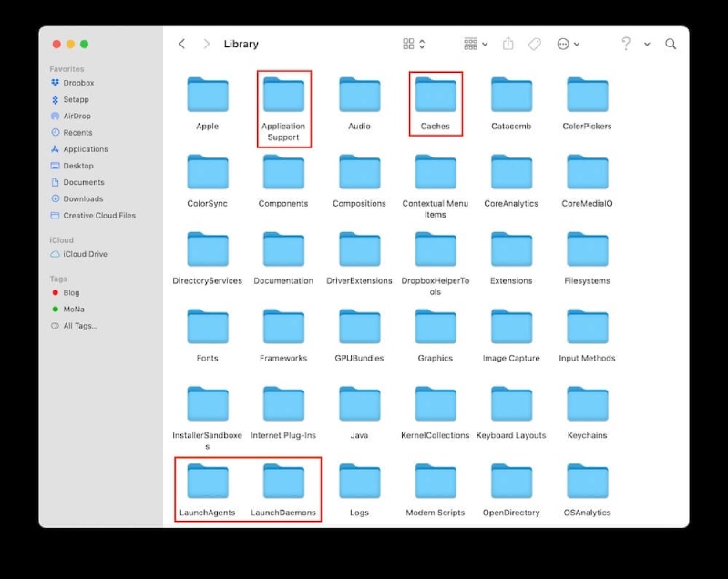
Task: Open iCloud Drive in the sidebar
Action: coord(79,254)
